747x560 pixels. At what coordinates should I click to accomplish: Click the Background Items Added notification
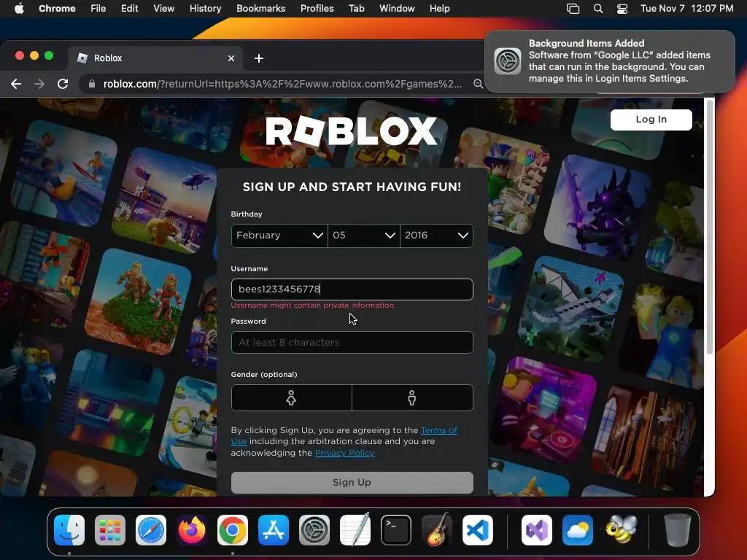click(610, 61)
